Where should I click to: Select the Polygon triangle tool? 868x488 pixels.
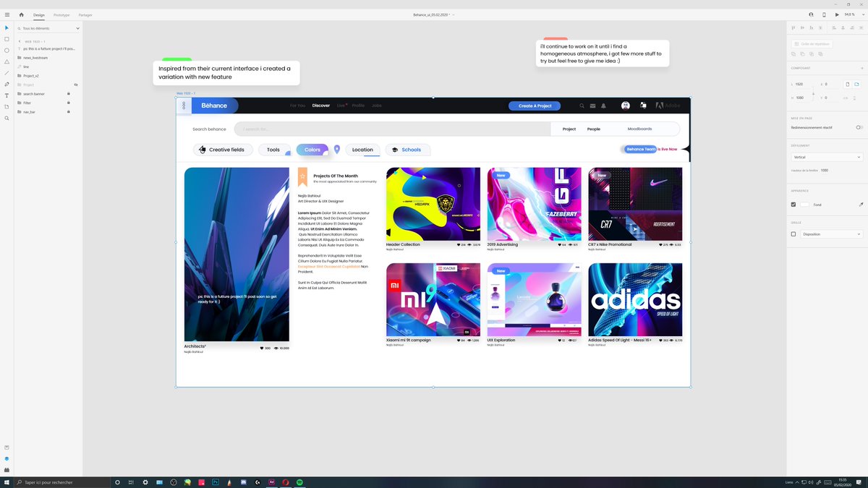tap(7, 61)
